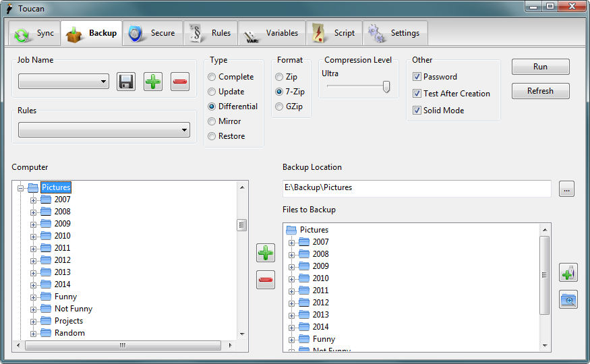Select the Mirror backup type
The width and height of the screenshot is (590, 364).
pos(212,121)
